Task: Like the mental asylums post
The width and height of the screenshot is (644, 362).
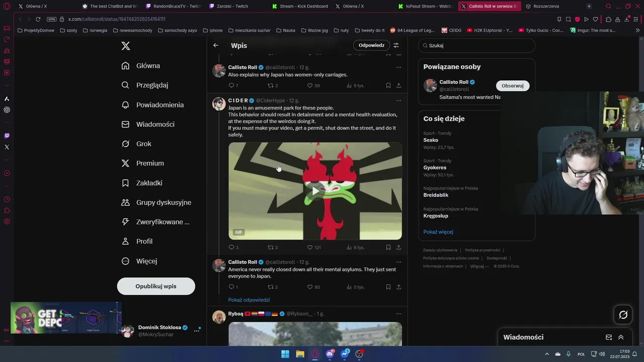Action: click(310, 287)
